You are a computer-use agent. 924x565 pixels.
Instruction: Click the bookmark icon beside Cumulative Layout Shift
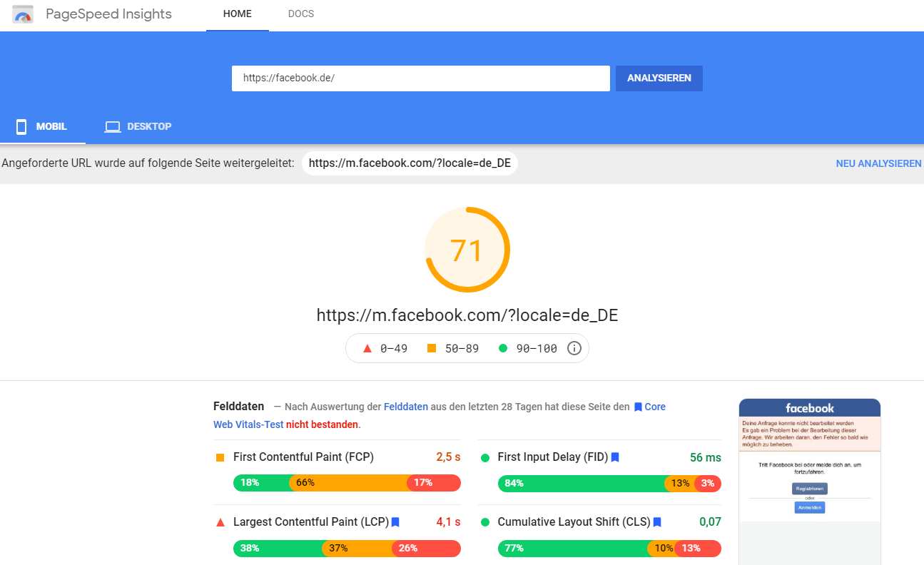[x=657, y=522]
